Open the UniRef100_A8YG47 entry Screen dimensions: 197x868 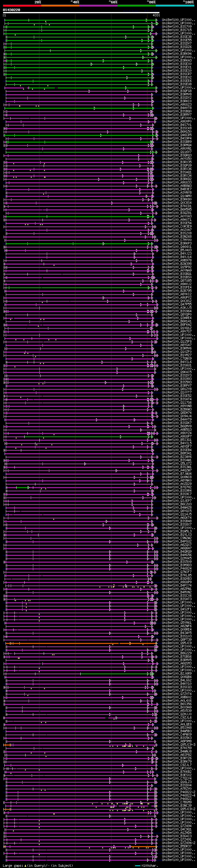(x=177, y=345)
